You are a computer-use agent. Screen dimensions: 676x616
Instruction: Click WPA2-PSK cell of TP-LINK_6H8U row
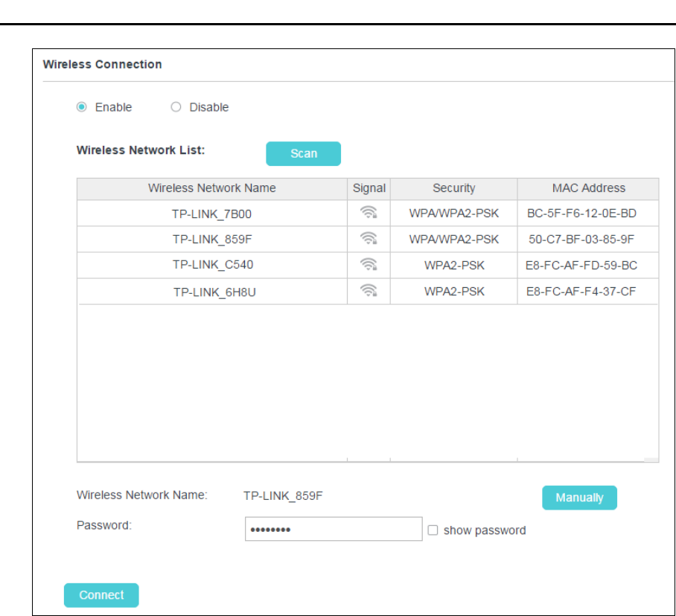(453, 292)
